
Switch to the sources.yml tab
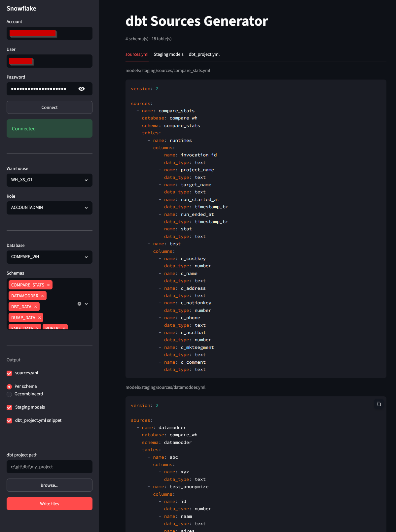(x=137, y=54)
